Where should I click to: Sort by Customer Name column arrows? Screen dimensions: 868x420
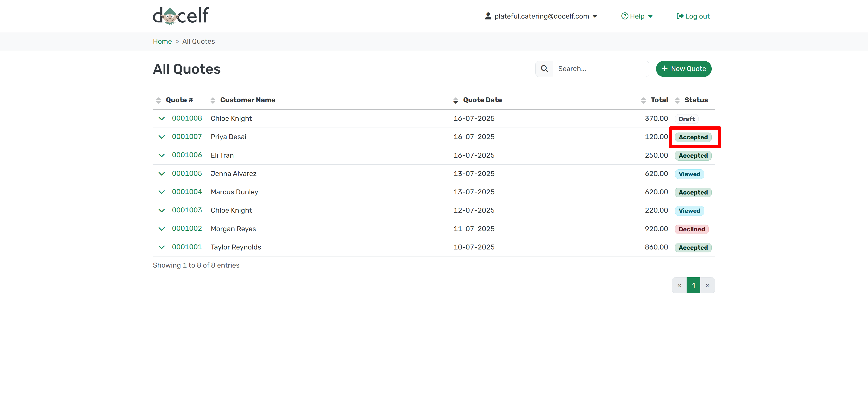coord(213,100)
